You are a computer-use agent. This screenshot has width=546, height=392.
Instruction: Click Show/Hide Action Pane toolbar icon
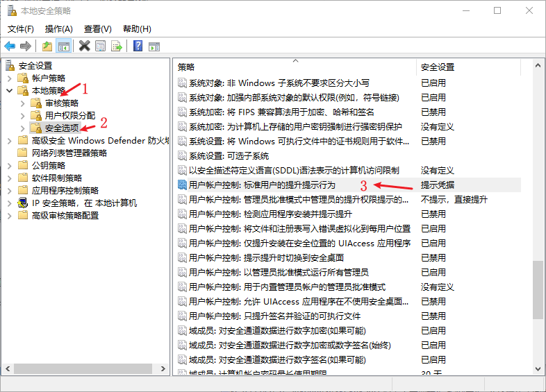click(x=154, y=46)
